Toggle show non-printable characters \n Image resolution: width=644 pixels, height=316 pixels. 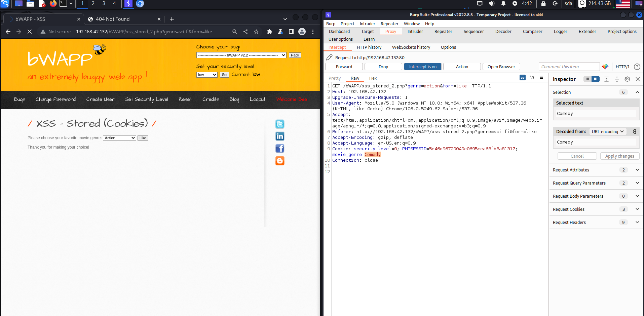pyautogui.click(x=532, y=77)
